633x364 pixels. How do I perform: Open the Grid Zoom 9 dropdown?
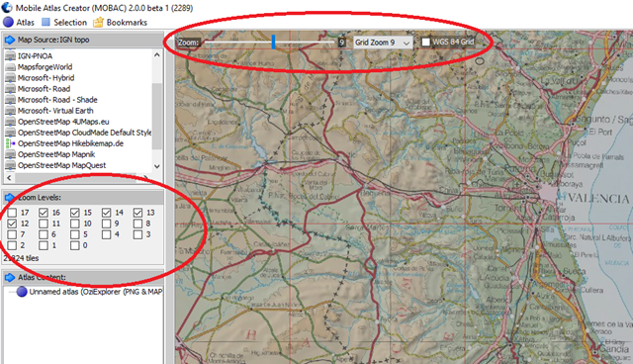[x=383, y=43]
